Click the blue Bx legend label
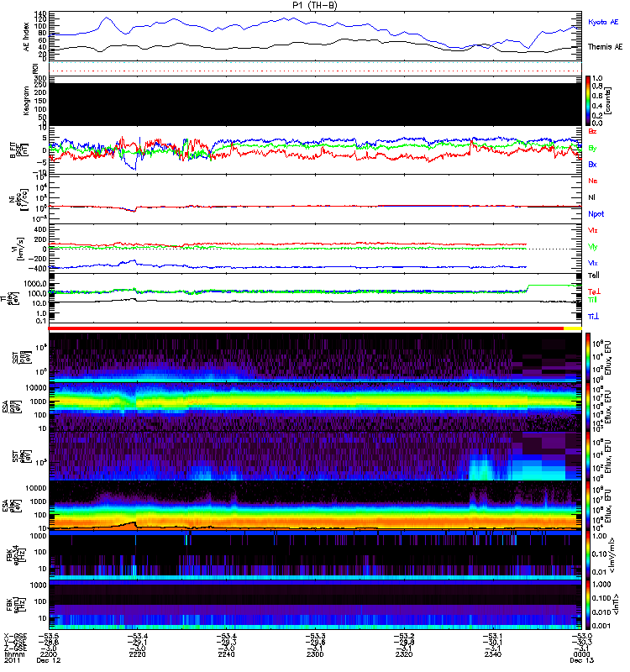Image resolution: width=630 pixels, height=672 pixels. [x=592, y=165]
